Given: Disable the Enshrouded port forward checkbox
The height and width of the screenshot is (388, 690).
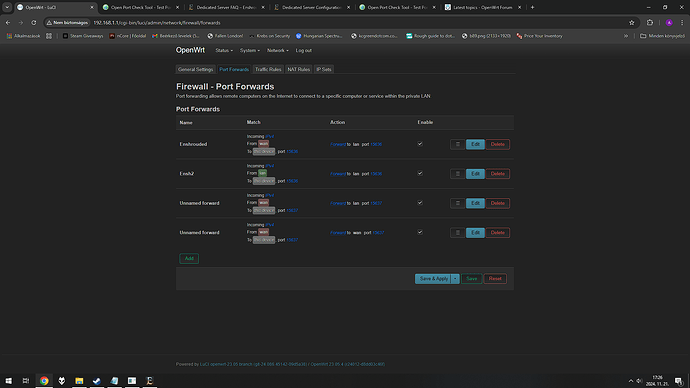Looking at the screenshot, I should point(420,144).
